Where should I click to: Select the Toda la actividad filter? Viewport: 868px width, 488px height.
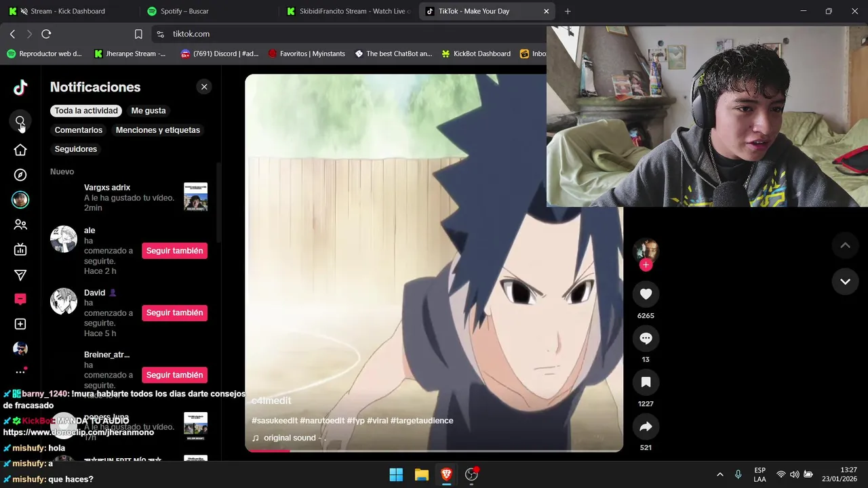(x=86, y=110)
